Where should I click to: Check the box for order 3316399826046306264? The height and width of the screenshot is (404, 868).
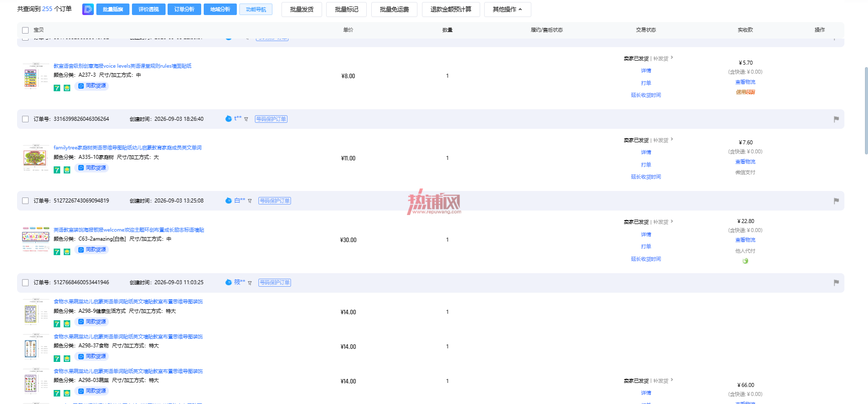pyautogui.click(x=25, y=119)
